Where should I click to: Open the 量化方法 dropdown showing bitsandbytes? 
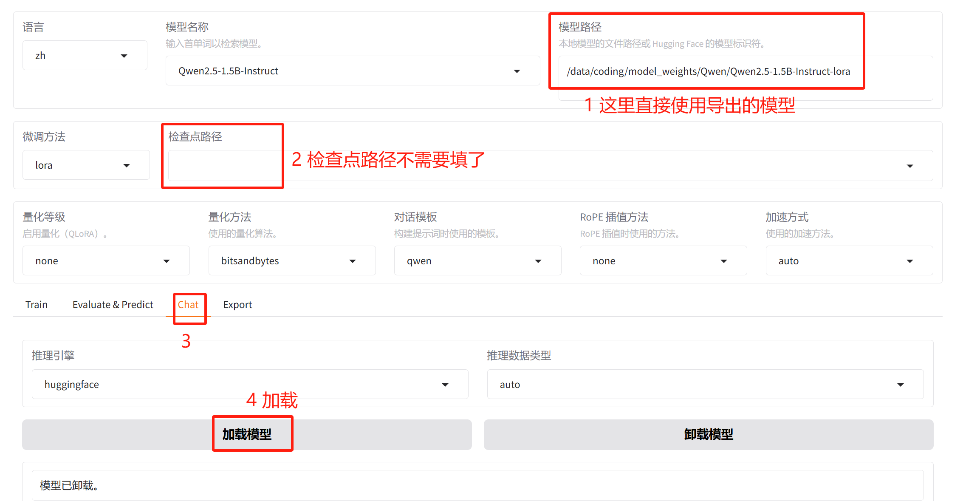(x=292, y=261)
